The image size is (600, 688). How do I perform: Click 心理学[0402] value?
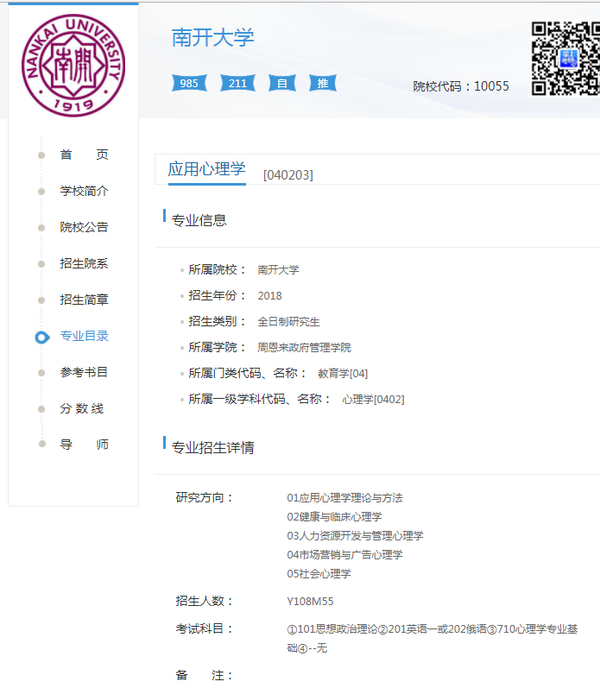pyautogui.click(x=373, y=399)
